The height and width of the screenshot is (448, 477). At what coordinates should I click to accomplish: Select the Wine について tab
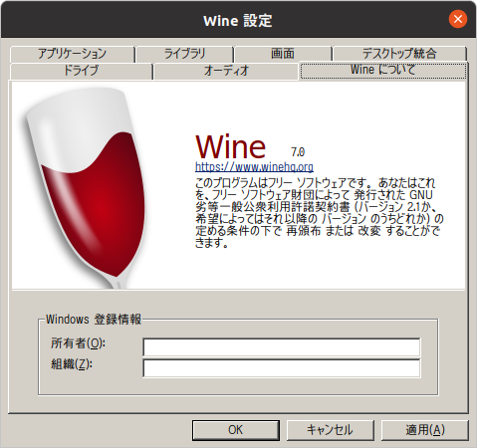[383, 70]
